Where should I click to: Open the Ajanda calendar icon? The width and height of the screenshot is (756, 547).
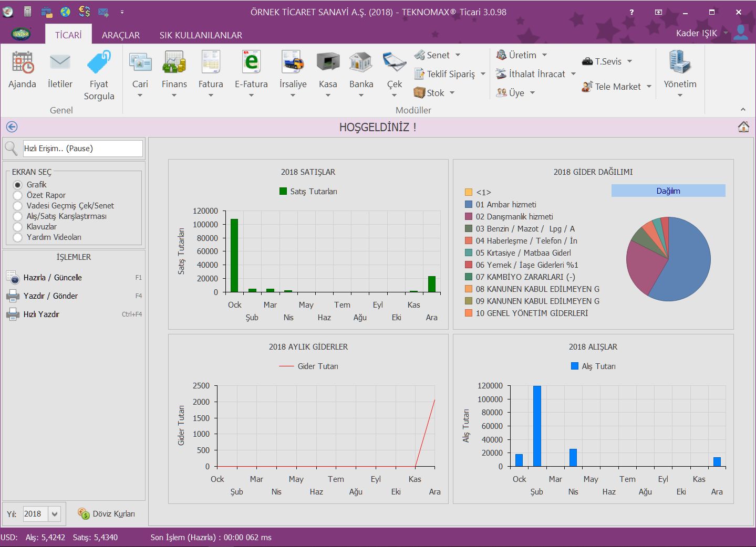click(x=22, y=63)
